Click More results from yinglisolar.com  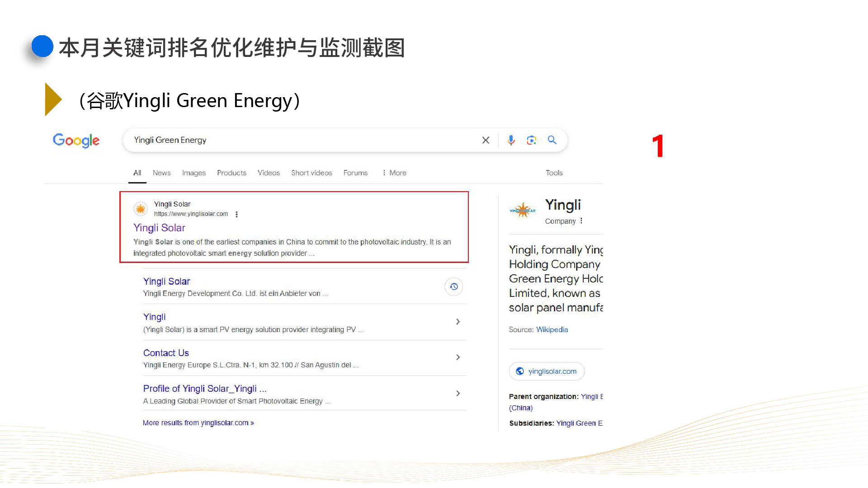tap(198, 423)
